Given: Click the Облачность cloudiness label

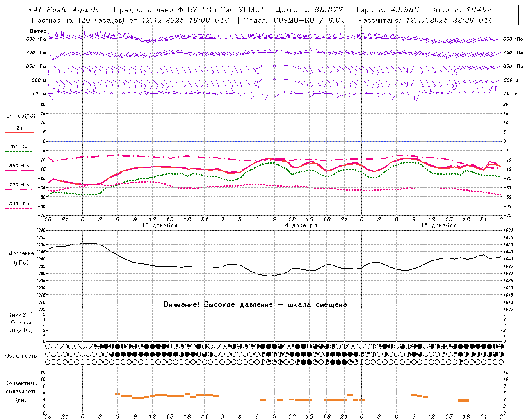Looking at the screenshot, I should pos(21,356).
